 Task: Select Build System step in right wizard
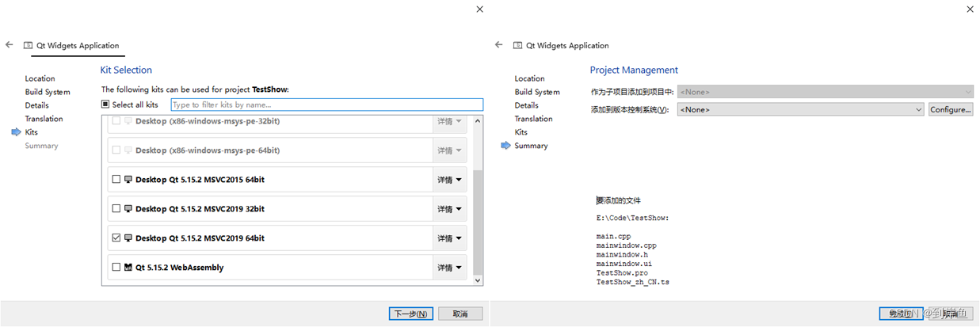(537, 92)
